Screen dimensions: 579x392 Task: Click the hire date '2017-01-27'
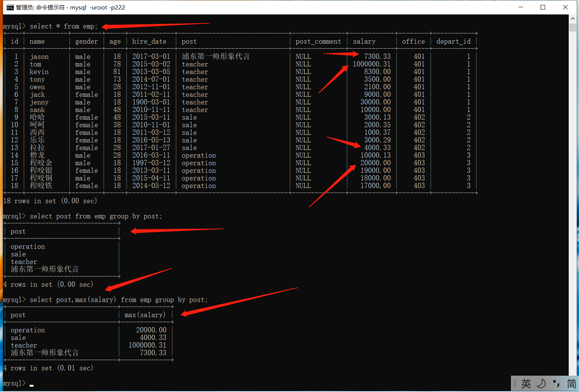(151, 148)
